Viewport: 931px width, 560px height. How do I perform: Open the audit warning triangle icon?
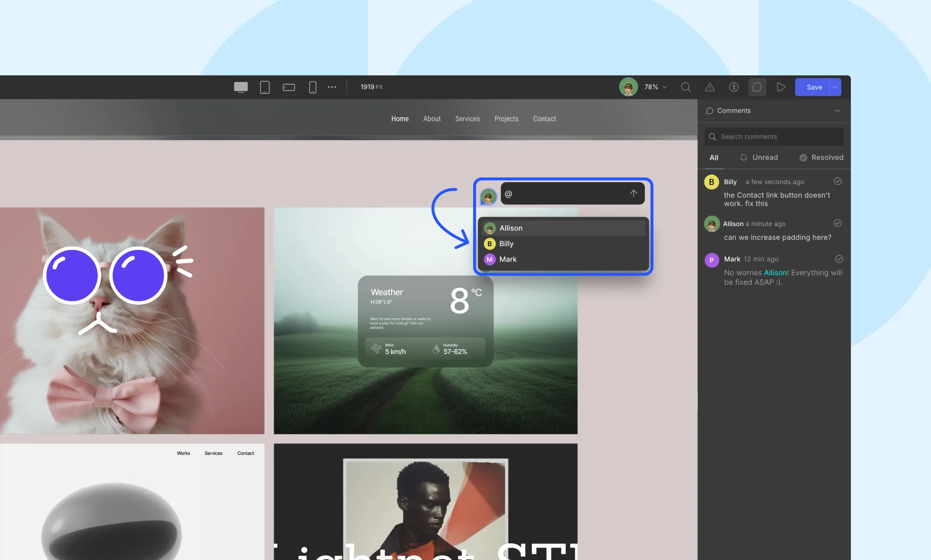(x=710, y=87)
